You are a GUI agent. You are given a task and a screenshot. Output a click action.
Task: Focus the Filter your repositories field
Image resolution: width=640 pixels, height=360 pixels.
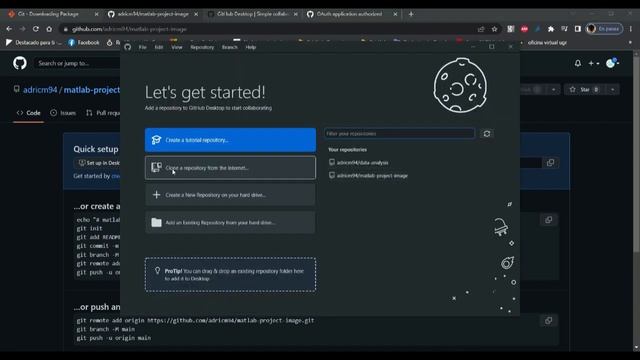[x=400, y=133]
